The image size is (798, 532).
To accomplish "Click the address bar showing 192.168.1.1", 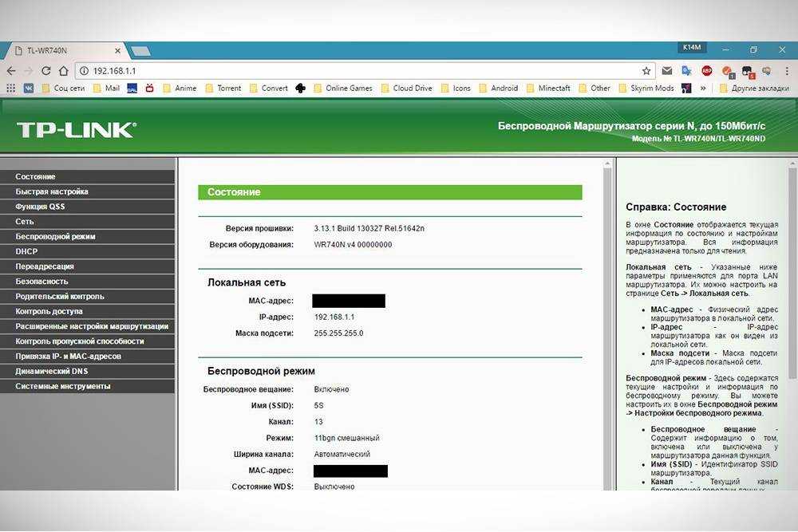I will (359, 71).
